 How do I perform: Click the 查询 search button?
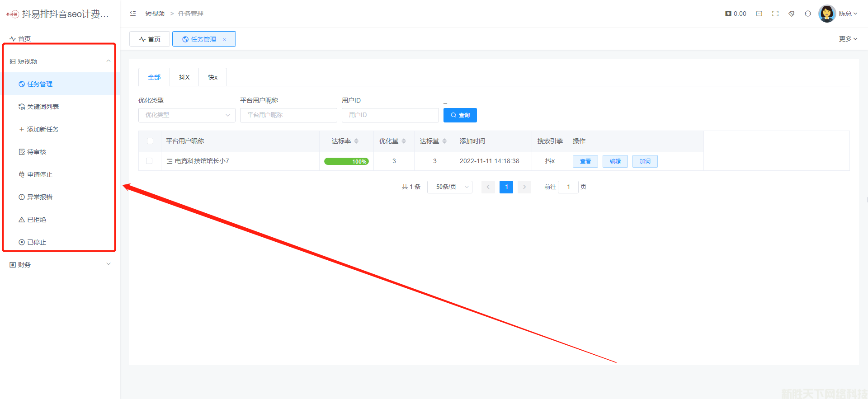[460, 115]
